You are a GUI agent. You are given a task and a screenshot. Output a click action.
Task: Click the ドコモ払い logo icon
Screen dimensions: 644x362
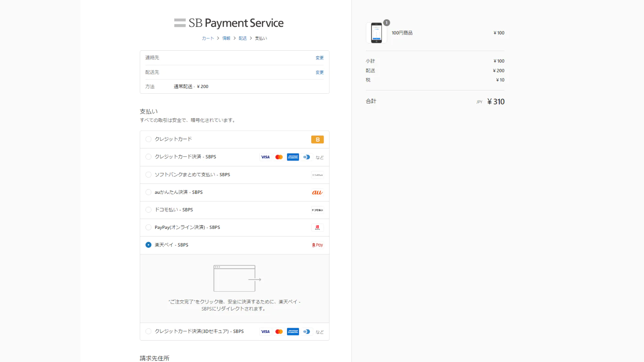coord(317,210)
